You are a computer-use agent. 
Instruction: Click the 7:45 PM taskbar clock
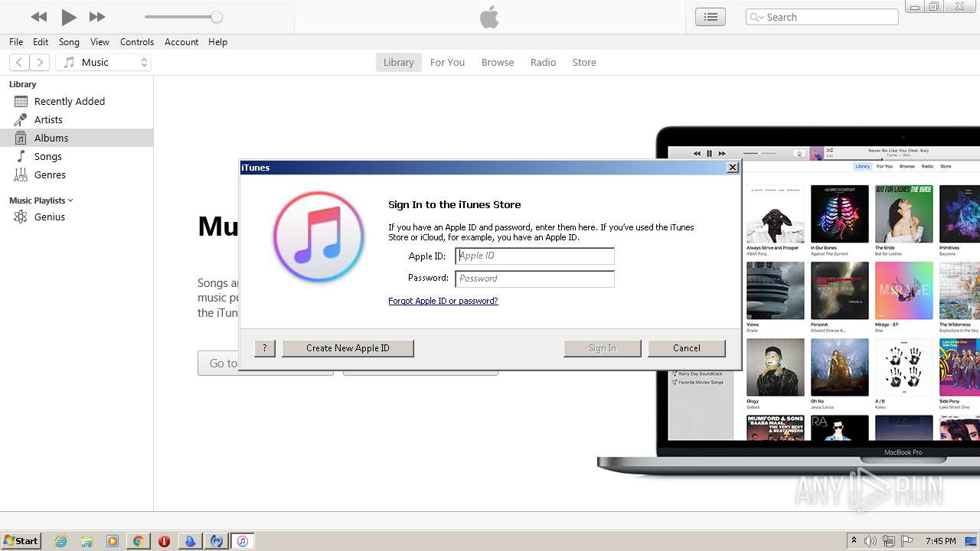point(940,541)
